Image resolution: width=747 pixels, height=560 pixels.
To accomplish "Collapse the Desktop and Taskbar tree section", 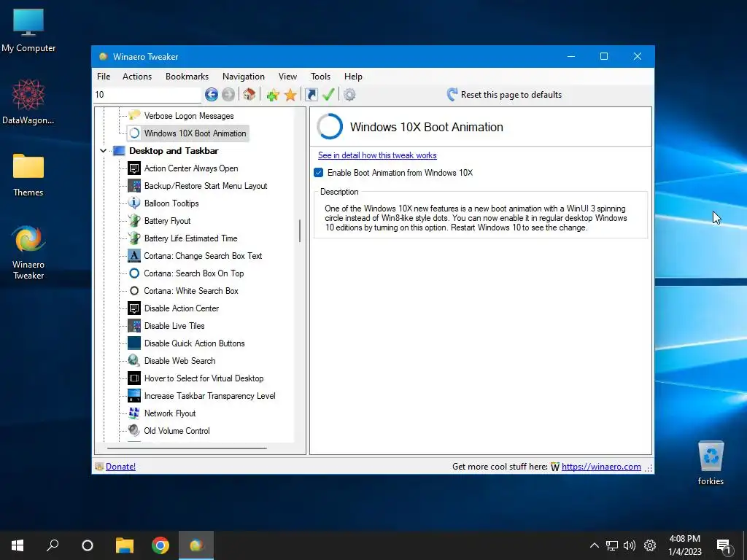I will (x=103, y=151).
